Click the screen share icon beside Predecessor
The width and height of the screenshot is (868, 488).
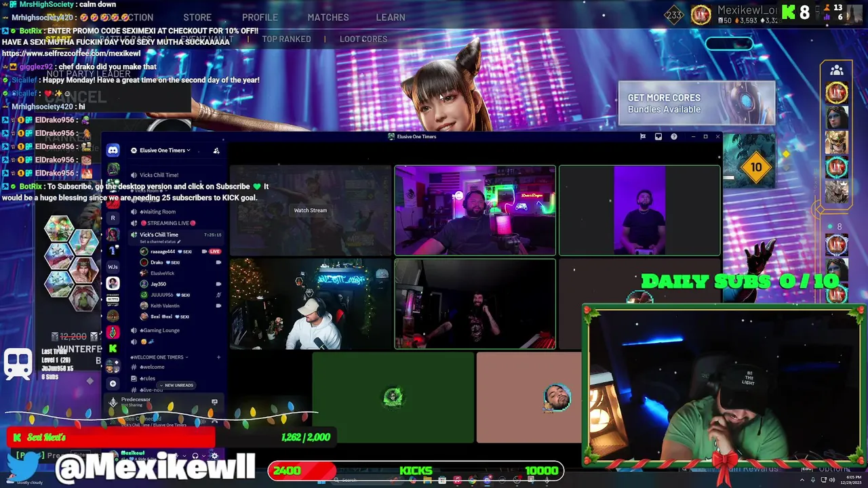214,402
